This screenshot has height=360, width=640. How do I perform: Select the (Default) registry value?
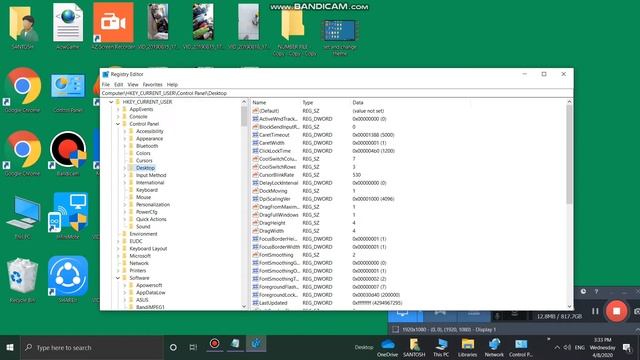pyautogui.click(x=269, y=111)
